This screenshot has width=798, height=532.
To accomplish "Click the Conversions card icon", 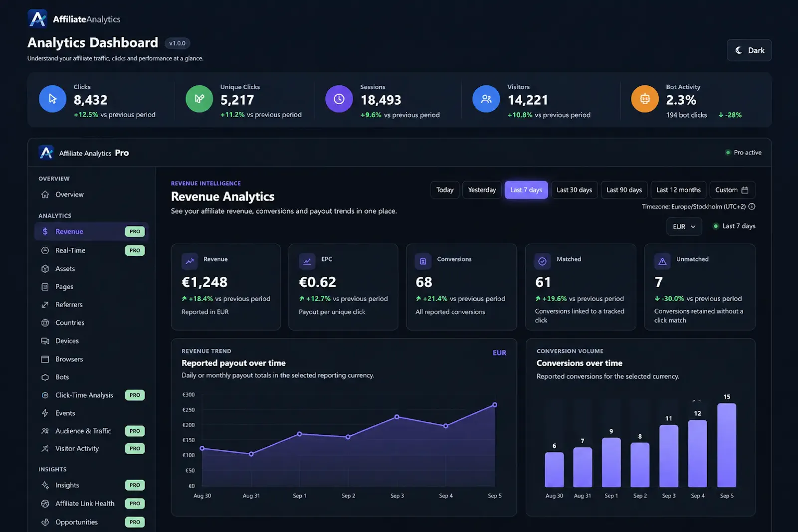I will [x=423, y=261].
